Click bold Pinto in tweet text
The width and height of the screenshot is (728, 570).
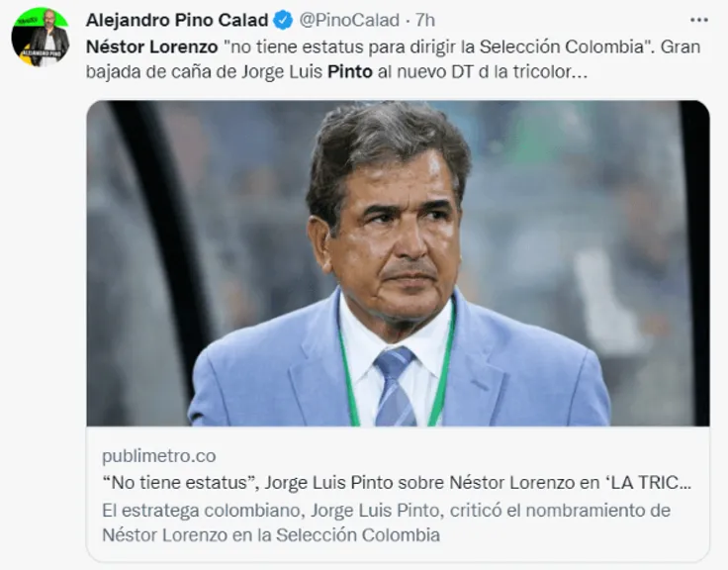click(350, 72)
